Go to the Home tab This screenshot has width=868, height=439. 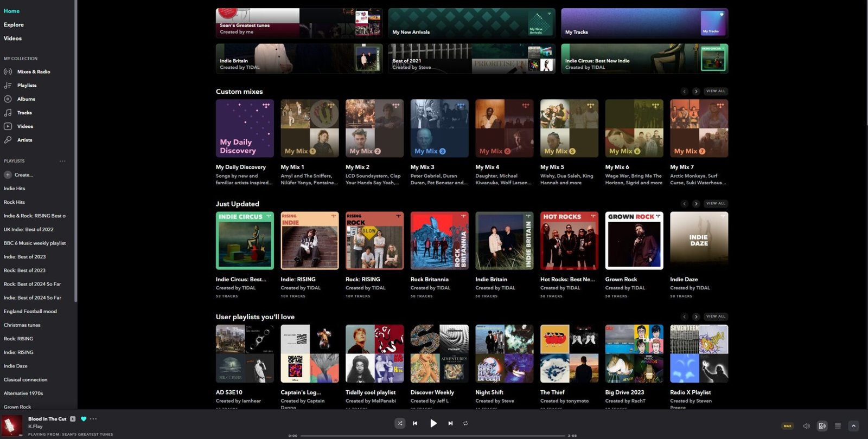(11, 11)
